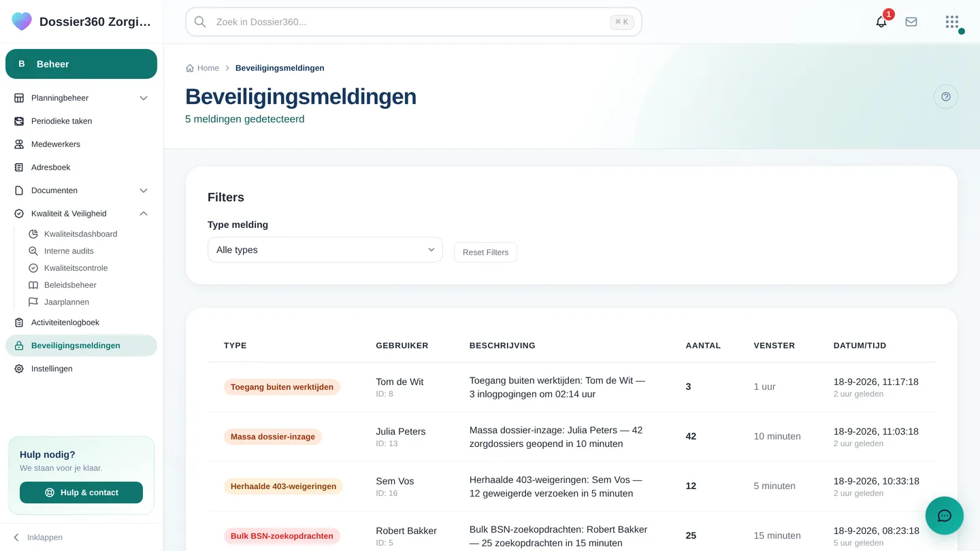Viewport: 980px width, 551px height.
Task: Open Kwaliteitscontrole in the sidebar
Action: pos(88,268)
